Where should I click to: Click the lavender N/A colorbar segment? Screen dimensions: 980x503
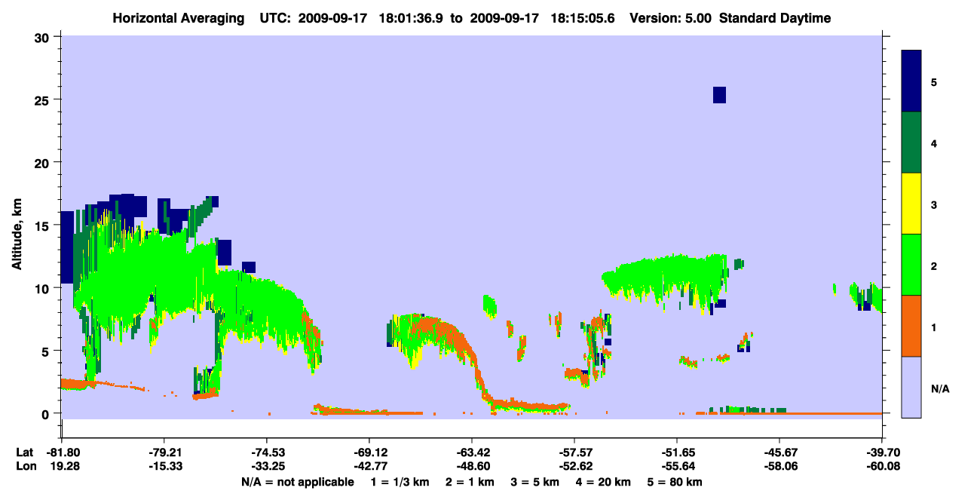click(x=911, y=387)
